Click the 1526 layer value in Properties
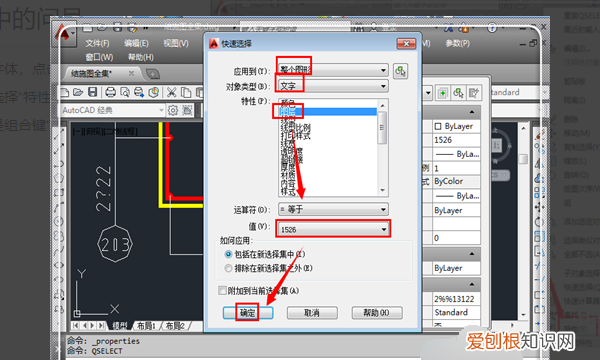This screenshot has width=600, height=360. tap(457, 140)
